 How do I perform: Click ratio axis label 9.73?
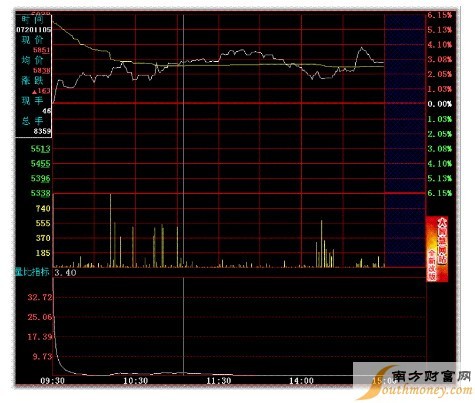42,356
